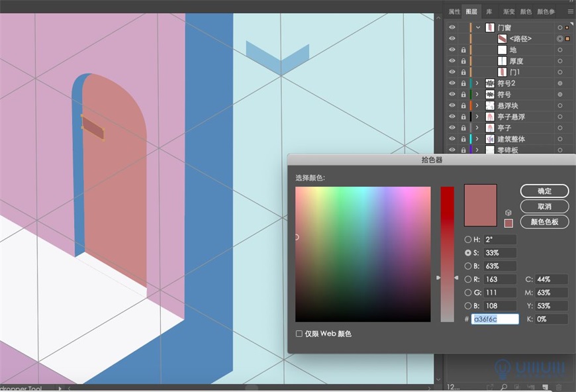Open the Layers panel flyout menu

click(x=569, y=11)
